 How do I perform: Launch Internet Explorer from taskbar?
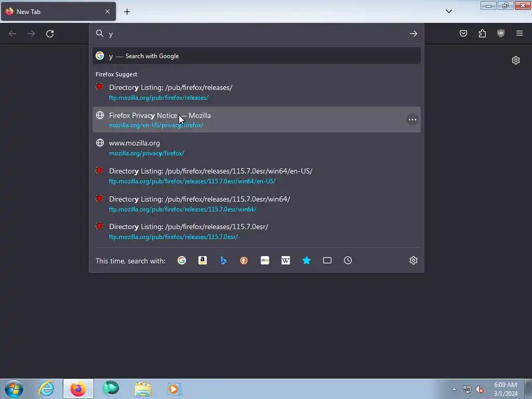[x=46, y=389]
